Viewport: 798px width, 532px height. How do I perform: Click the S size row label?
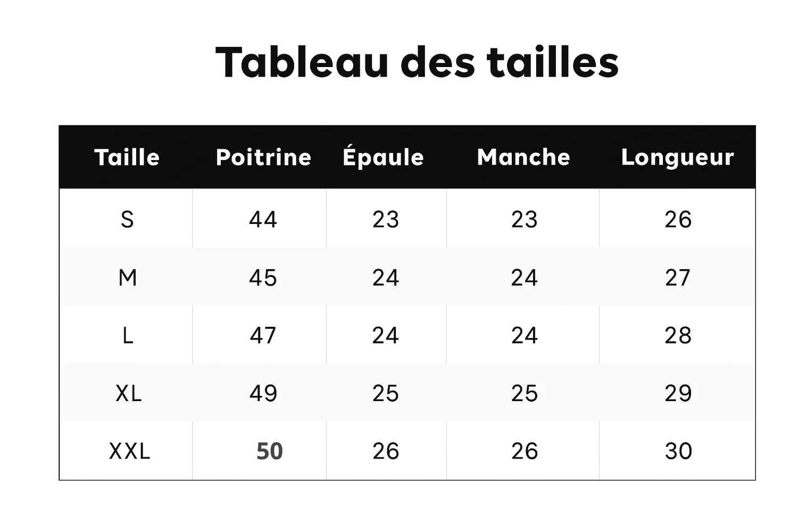click(127, 219)
